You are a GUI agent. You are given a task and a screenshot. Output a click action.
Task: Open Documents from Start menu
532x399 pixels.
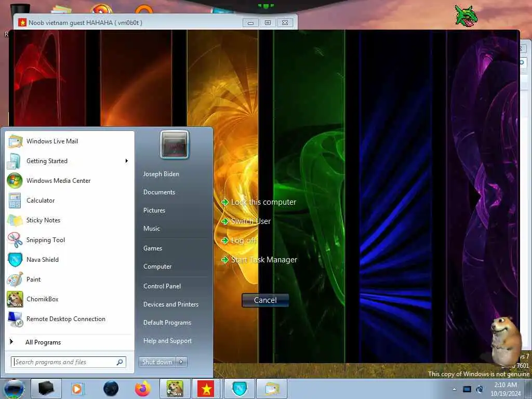pos(159,192)
